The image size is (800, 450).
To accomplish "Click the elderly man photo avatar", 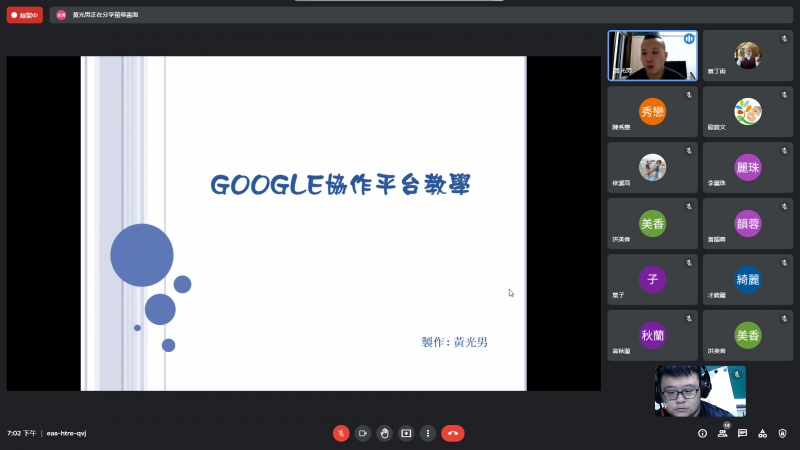I will [x=748, y=56].
